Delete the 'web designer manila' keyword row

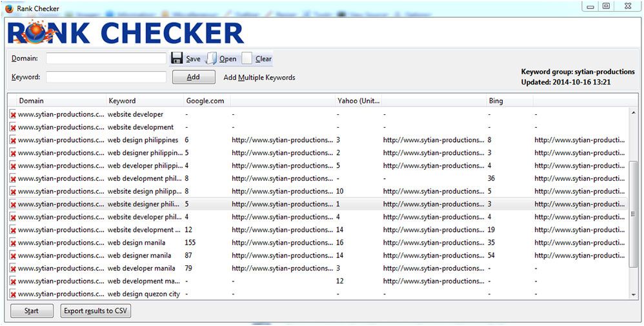tap(13, 256)
